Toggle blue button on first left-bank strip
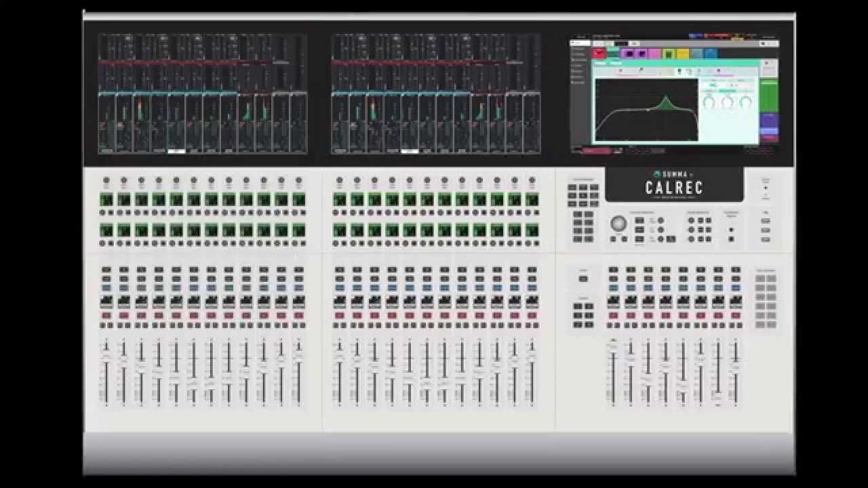The height and width of the screenshot is (488, 868). [106, 288]
